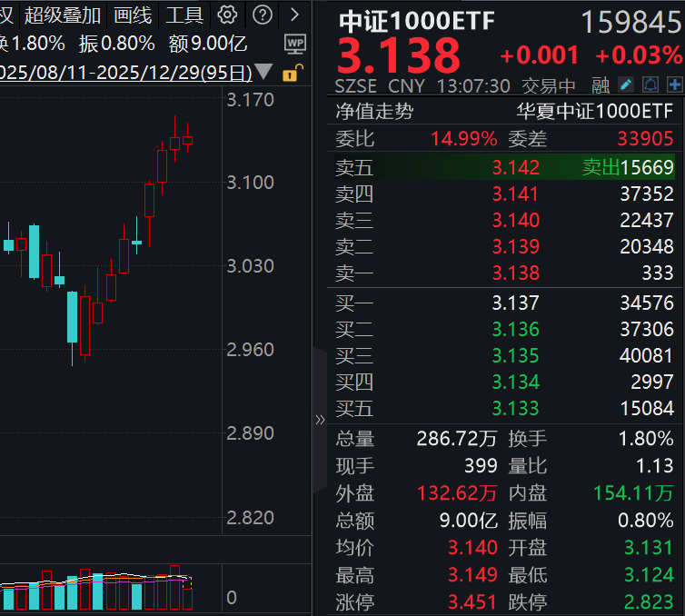Viewport: 685px width, 616px height.
Task: Click the 融 margin trading marker
Action: (x=601, y=85)
